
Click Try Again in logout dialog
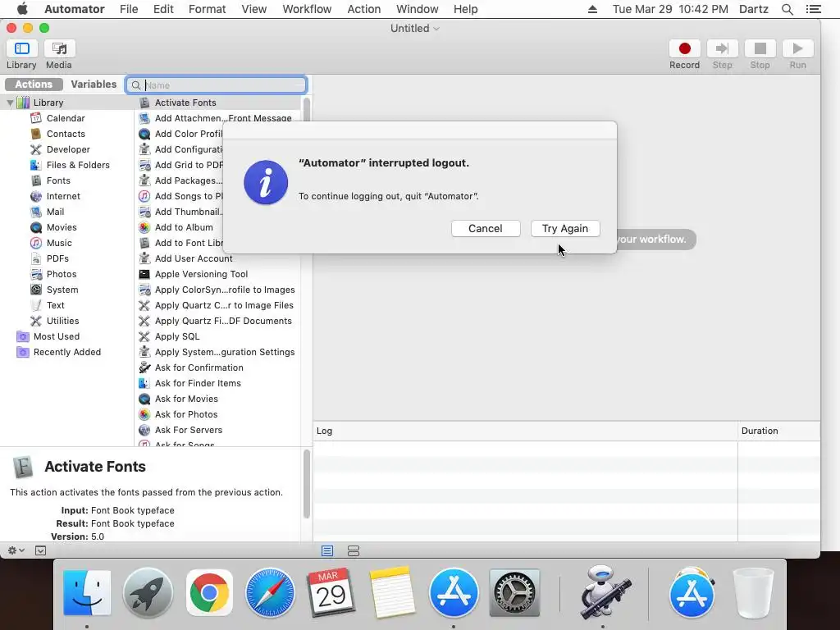564,228
